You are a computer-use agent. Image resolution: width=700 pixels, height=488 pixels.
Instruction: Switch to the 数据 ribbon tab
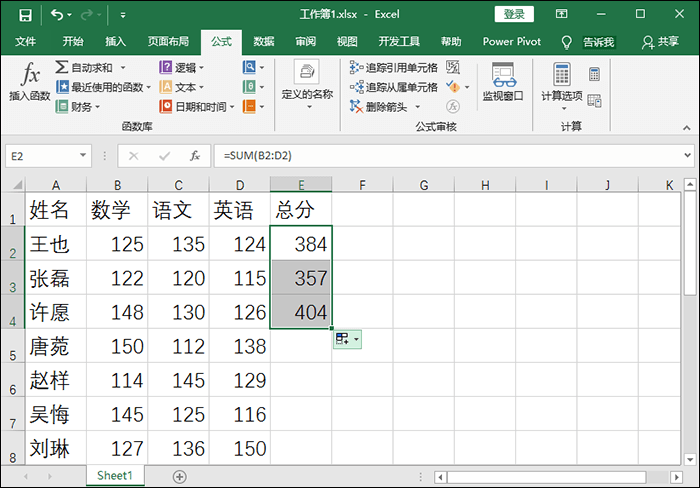coord(264,42)
